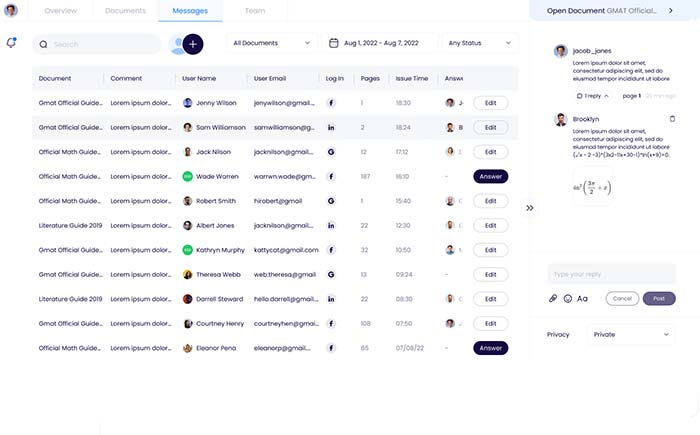700x435 pixels.
Task: Click Jenny Wilson's Facebook login icon
Action: click(x=331, y=102)
